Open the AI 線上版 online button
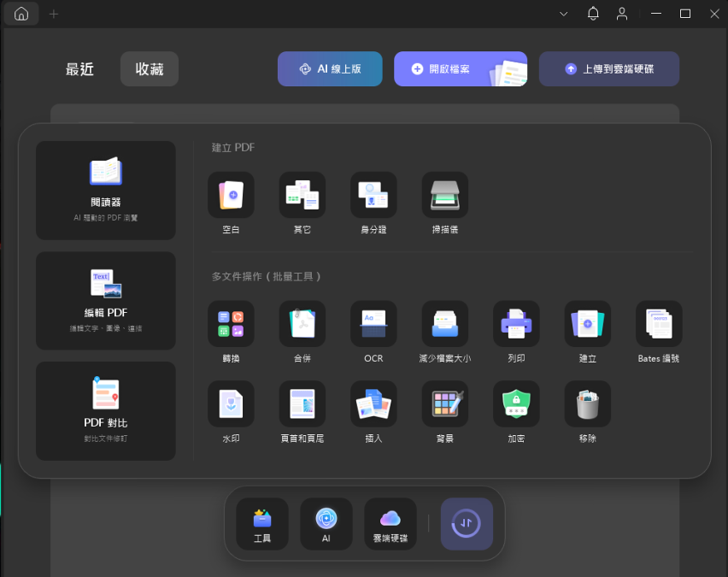 pos(330,69)
